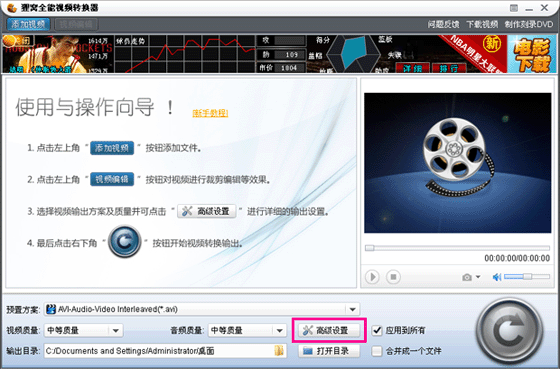This screenshot has height=369, width=560.
Task: Click the 打开目录 button
Action: pos(329,351)
